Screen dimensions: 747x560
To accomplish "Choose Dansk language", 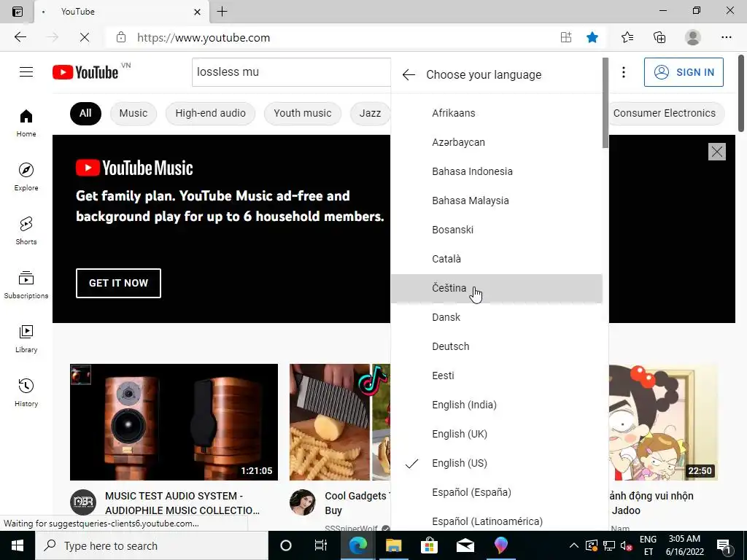I will pyautogui.click(x=496, y=317).
